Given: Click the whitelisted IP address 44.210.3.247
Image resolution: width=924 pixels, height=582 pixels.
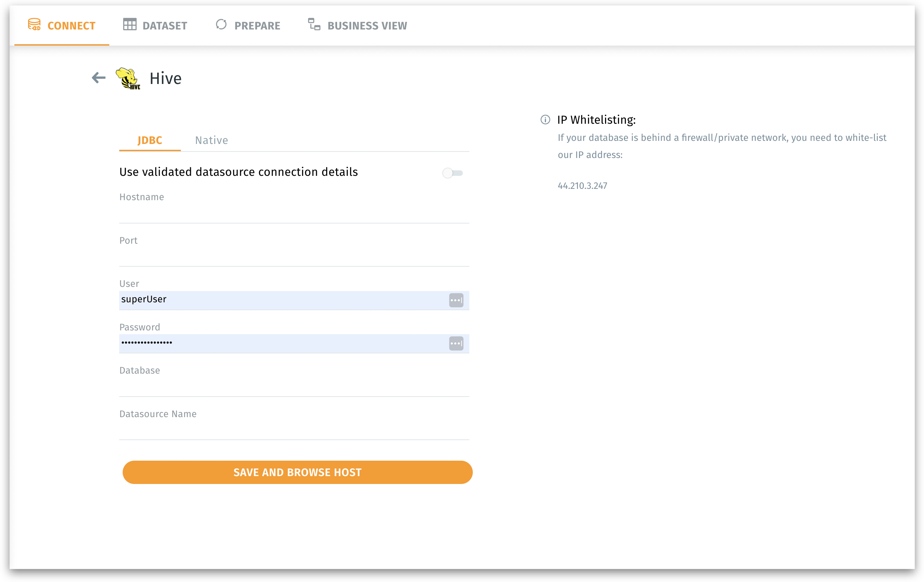Looking at the screenshot, I should (x=582, y=186).
